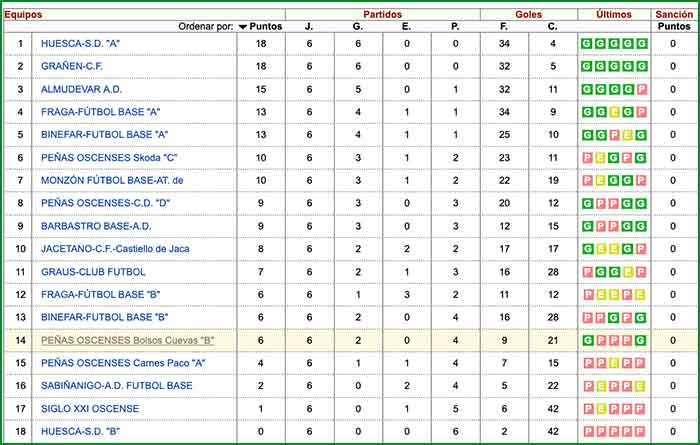Viewport: 700px width, 445px height.
Task: Click the Goles column group header
Action: [x=528, y=15]
